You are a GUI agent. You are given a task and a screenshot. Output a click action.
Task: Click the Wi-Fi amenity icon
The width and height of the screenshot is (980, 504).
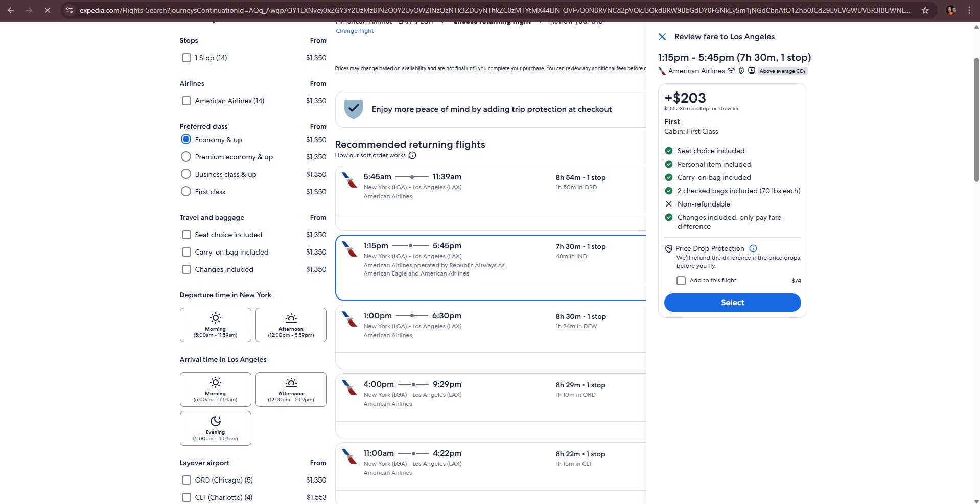point(731,71)
